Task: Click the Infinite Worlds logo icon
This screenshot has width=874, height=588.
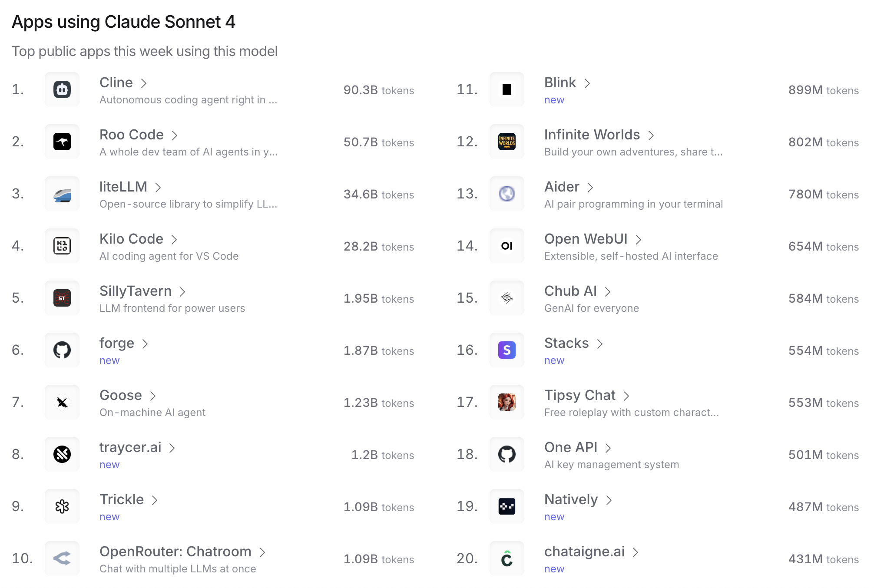Action: click(x=507, y=142)
